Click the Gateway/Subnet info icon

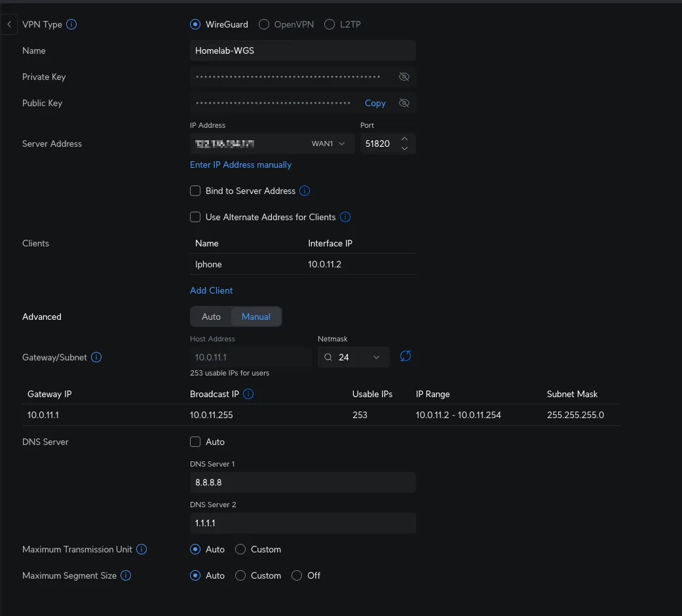click(x=96, y=357)
